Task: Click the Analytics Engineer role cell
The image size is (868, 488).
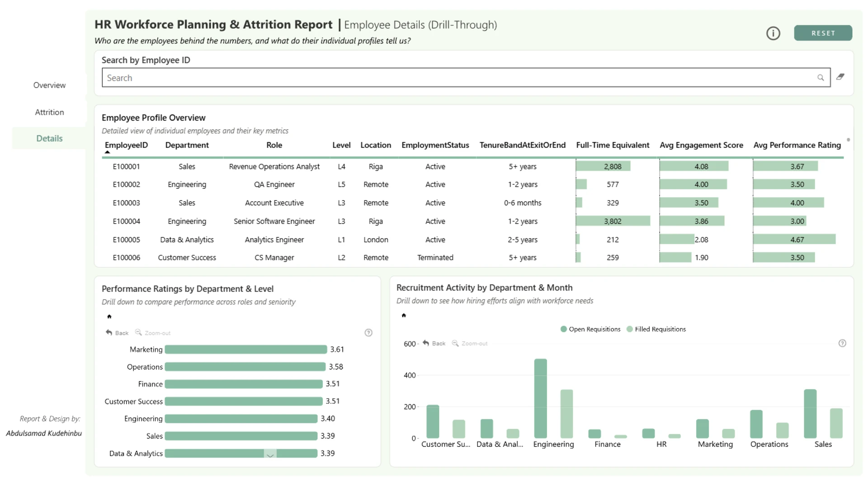Action: pos(274,239)
